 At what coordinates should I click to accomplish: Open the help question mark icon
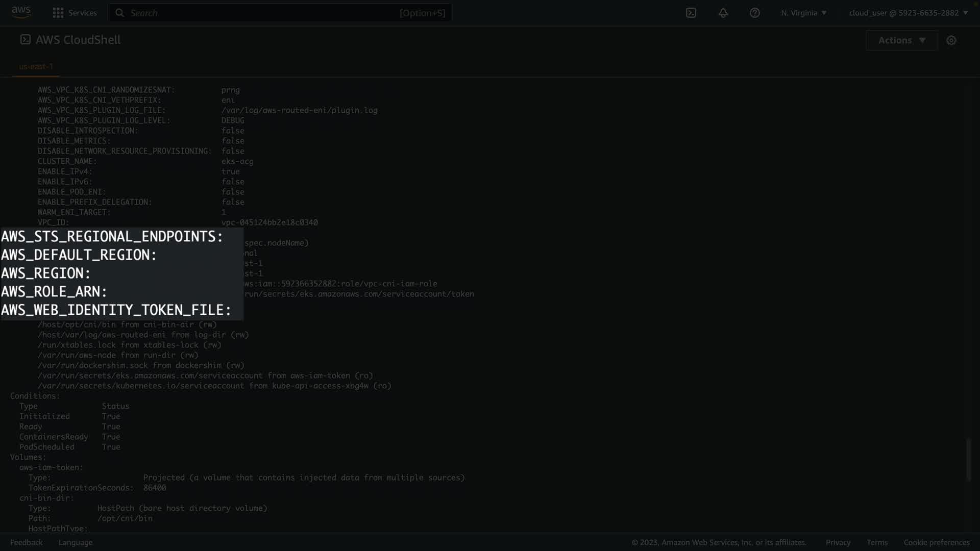click(x=754, y=13)
